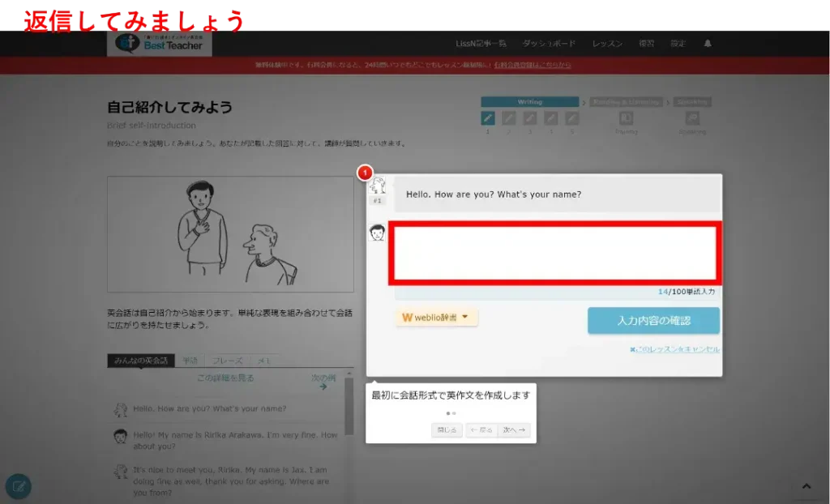The image size is (830, 504).
Task: Click the teacher avatar beside message #1
Action: [378, 186]
